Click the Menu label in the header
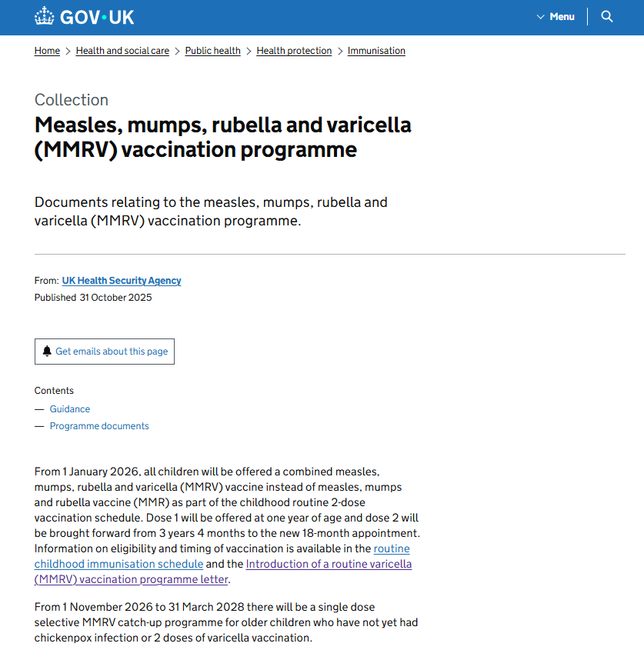The height and width of the screenshot is (660, 644). click(562, 17)
